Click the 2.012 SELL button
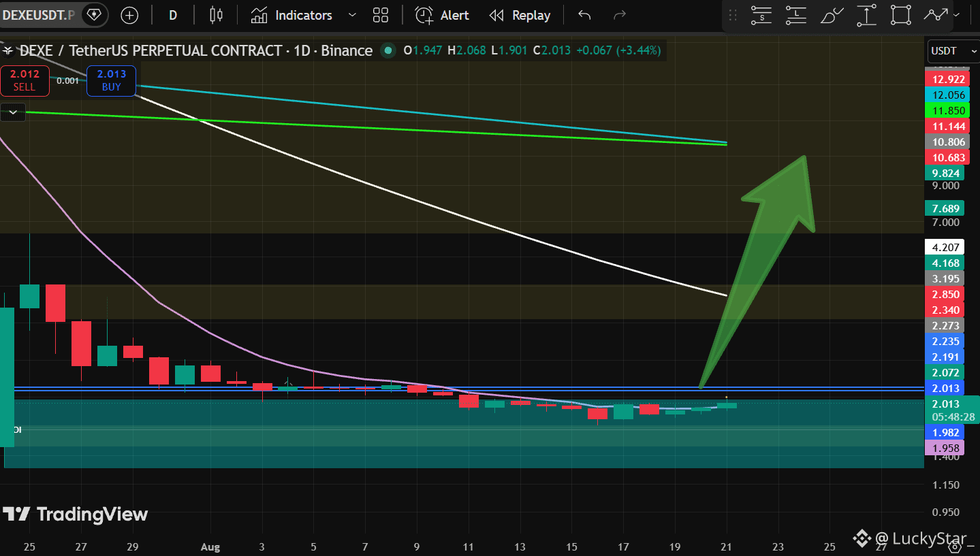 (x=25, y=80)
